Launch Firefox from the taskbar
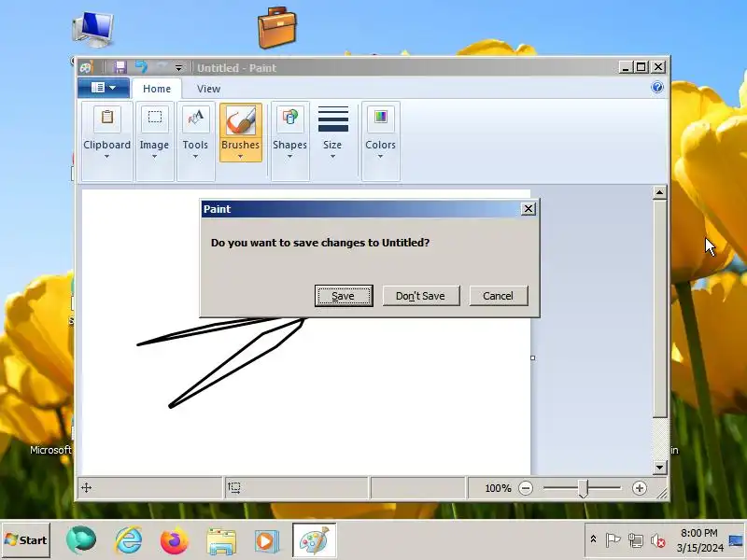Image resolution: width=747 pixels, height=560 pixels. point(174,540)
